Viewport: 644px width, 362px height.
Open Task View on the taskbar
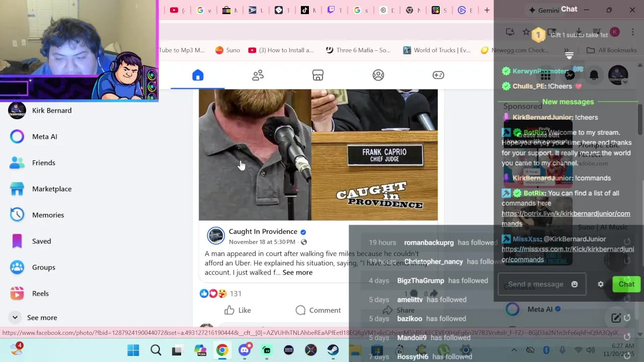pyautogui.click(x=177, y=350)
